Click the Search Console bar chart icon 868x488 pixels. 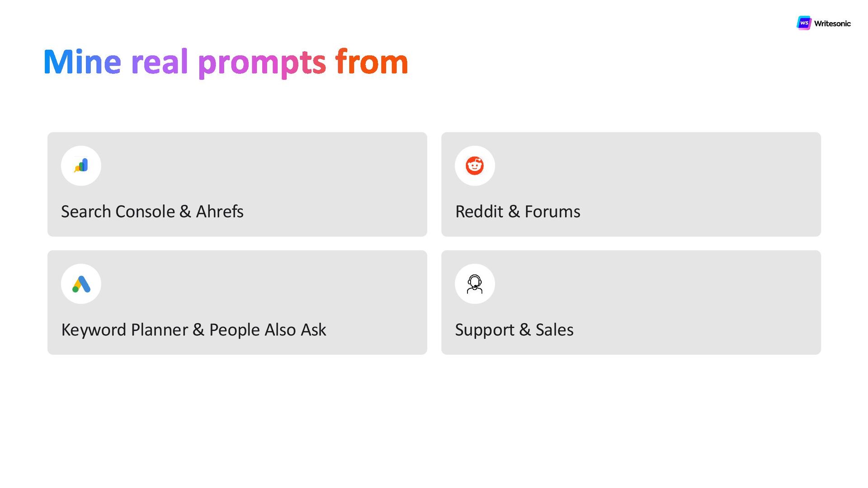point(81,165)
